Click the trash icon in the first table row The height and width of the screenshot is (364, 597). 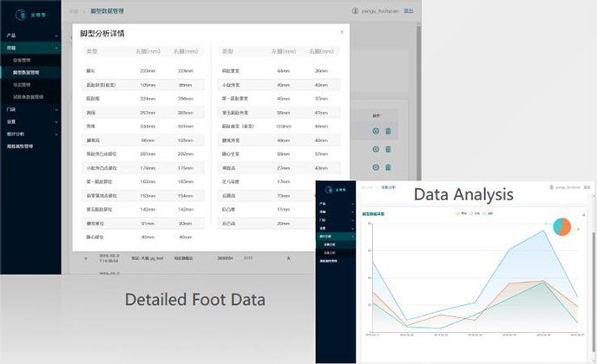[388, 131]
